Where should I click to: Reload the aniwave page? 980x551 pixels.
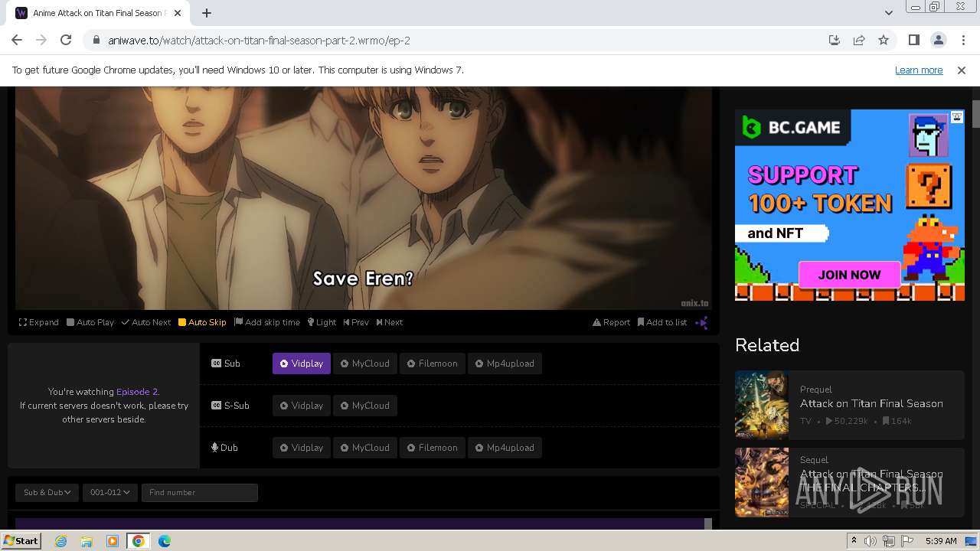point(66,40)
